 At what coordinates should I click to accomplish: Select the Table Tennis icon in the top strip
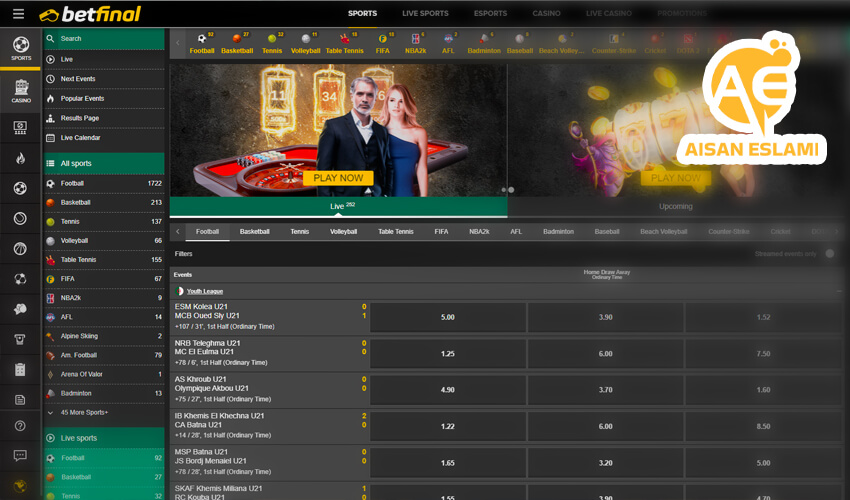coord(344,43)
